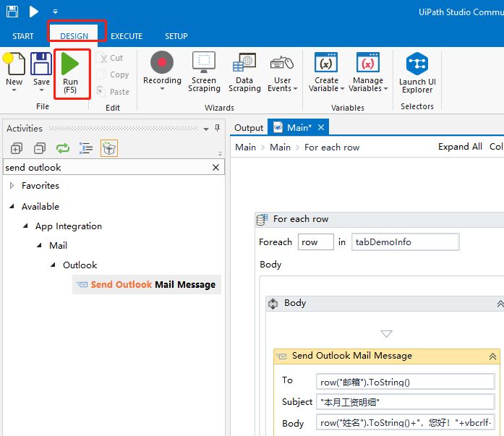The width and height of the screenshot is (504, 436).
Task: Click the activities list view icon
Action: coord(86,148)
